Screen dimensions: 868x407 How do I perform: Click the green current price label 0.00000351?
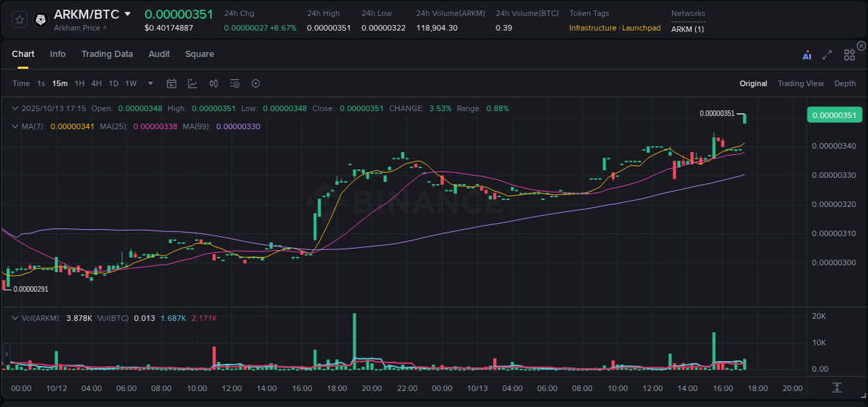point(834,115)
